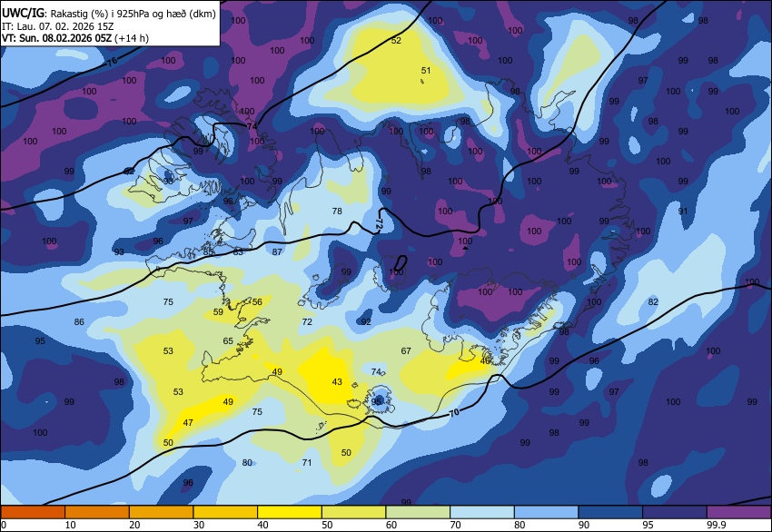Click the humidity value 80 in the south
Screen dimensions: 772x532
[x=247, y=462]
